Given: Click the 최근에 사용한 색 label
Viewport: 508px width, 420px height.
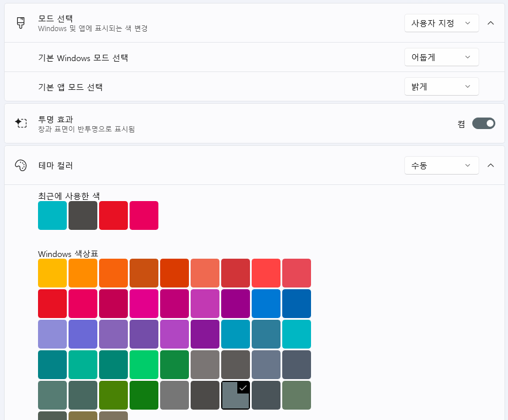Looking at the screenshot, I should point(69,196).
